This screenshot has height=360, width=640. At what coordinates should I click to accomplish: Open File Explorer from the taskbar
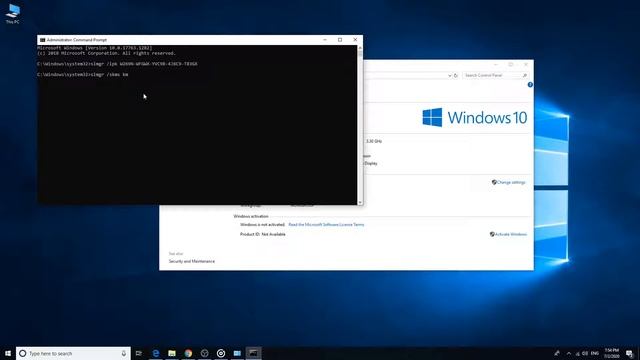[172, 353]
